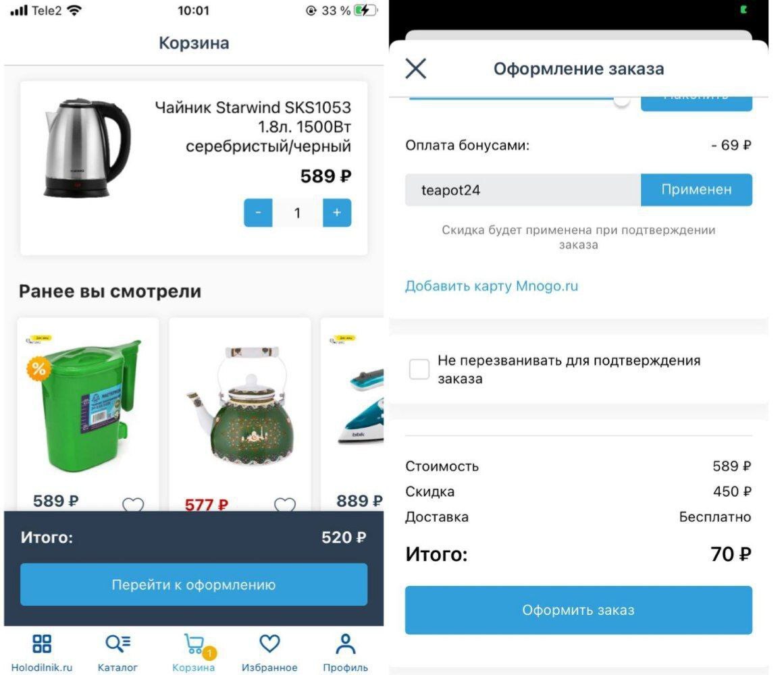Image resolution: width=784 pixels, height=675 pixels.
Task: Click the bonus slider handle
Action: point(622,101)
